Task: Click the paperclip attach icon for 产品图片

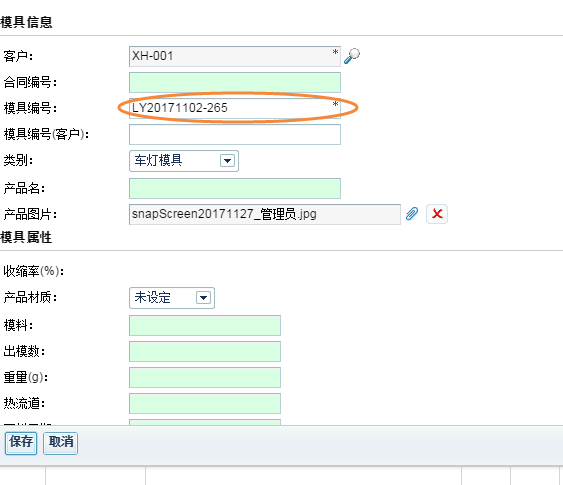Action: pyautogui.click(x=412, y=214)
